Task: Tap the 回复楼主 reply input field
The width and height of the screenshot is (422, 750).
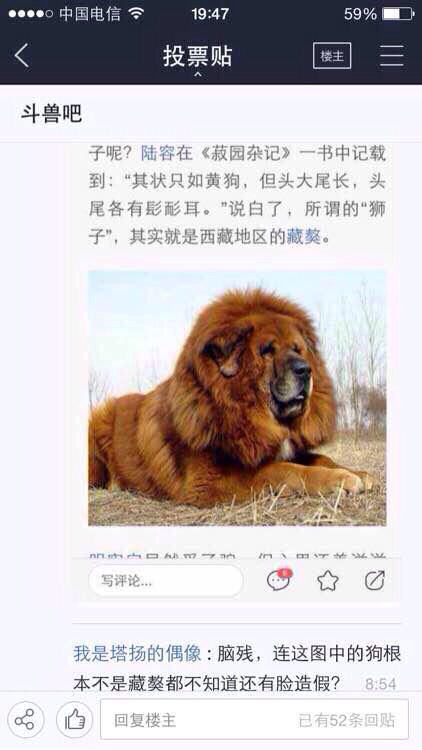Action: pos(255,719)
